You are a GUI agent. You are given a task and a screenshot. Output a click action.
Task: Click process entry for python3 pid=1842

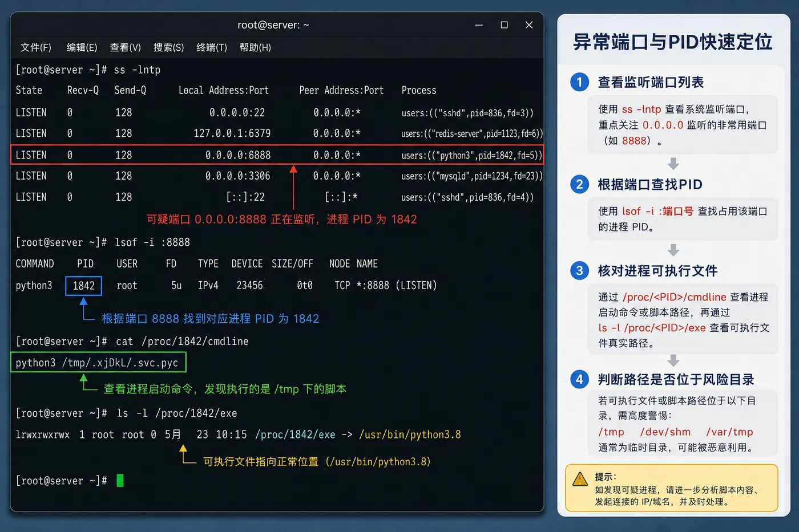pyautogui.click(x=471, y=155)
